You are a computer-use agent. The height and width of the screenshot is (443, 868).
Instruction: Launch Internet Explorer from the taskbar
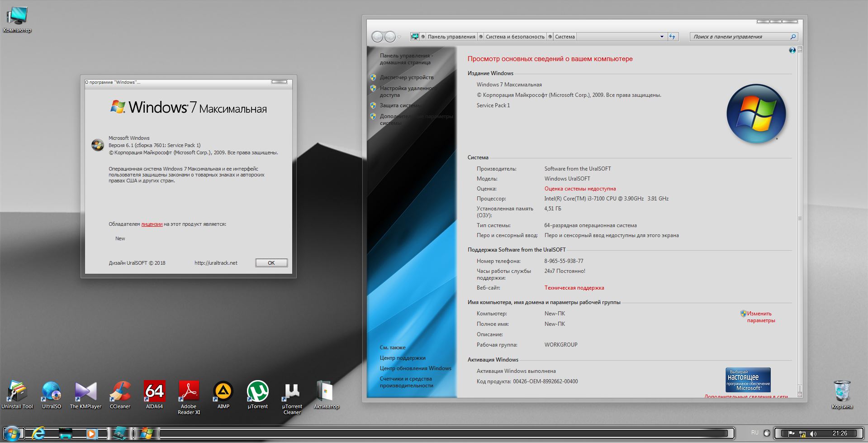(39, 433)
